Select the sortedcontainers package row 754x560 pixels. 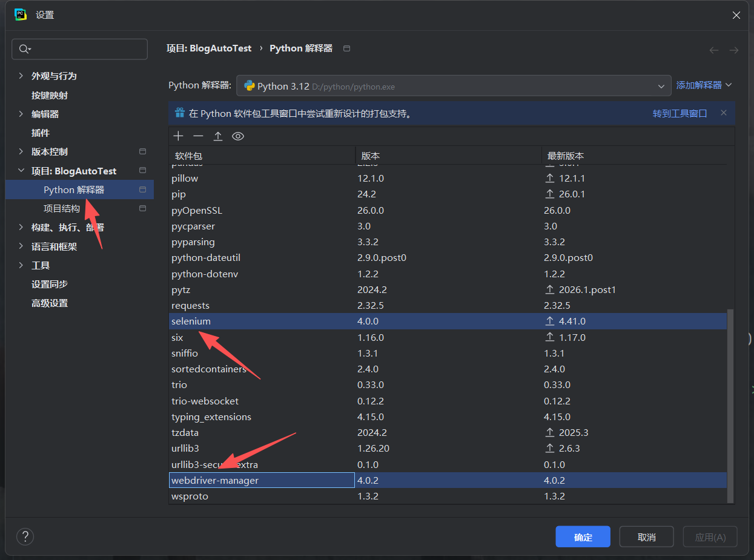(448, 369)
